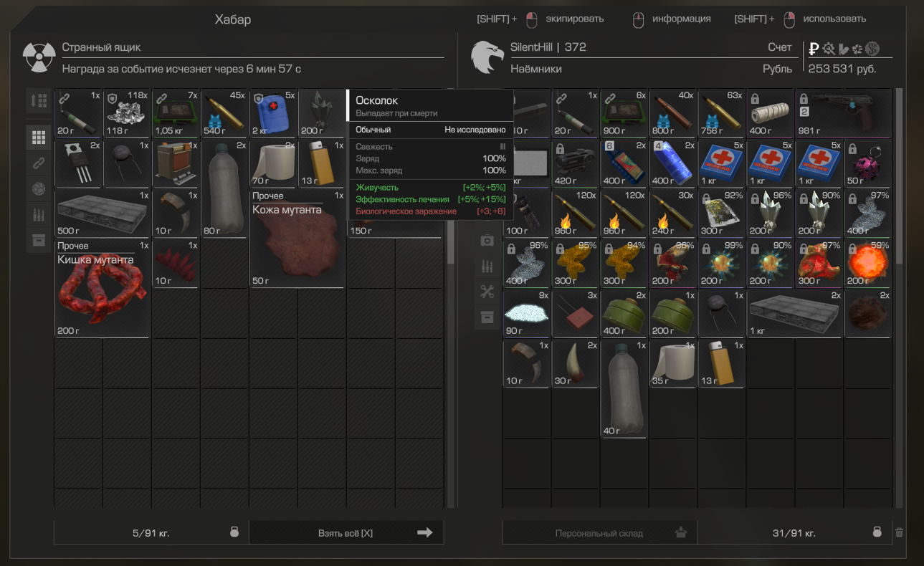The width and height of the screenshot is (924, 566).
Task: Select the snowflake currency icon
Action: tap(857, 49)
